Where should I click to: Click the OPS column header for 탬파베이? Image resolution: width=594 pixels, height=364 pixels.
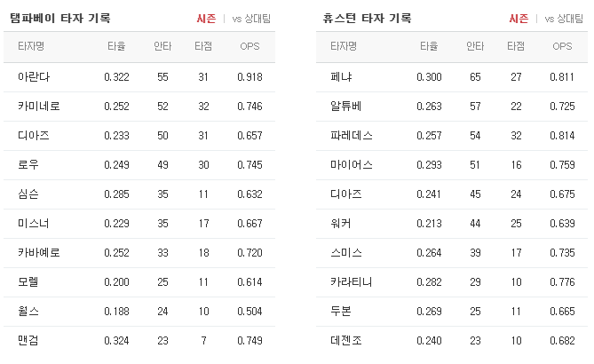(x=249, y=46)
